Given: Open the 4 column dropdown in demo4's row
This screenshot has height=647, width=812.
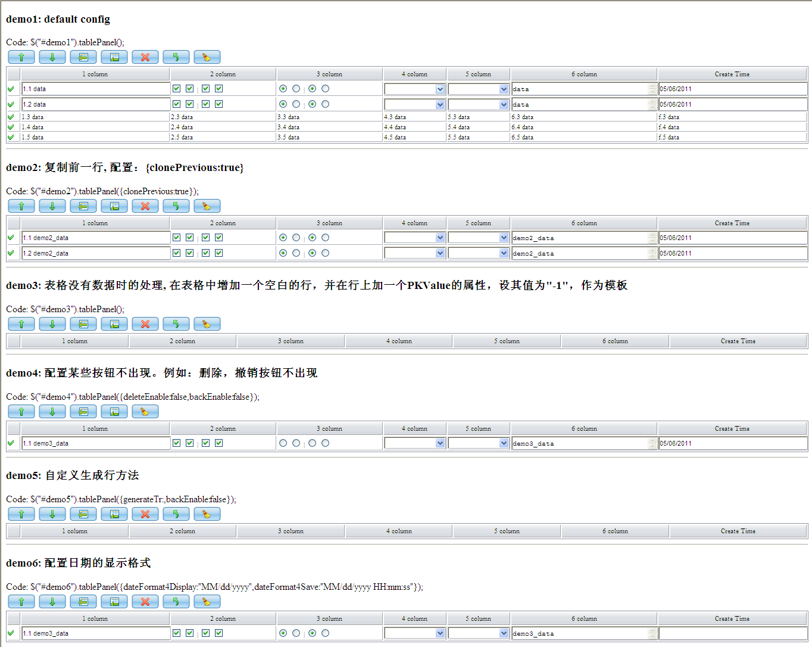Looking at the screenshot, I should coord(415,443).
